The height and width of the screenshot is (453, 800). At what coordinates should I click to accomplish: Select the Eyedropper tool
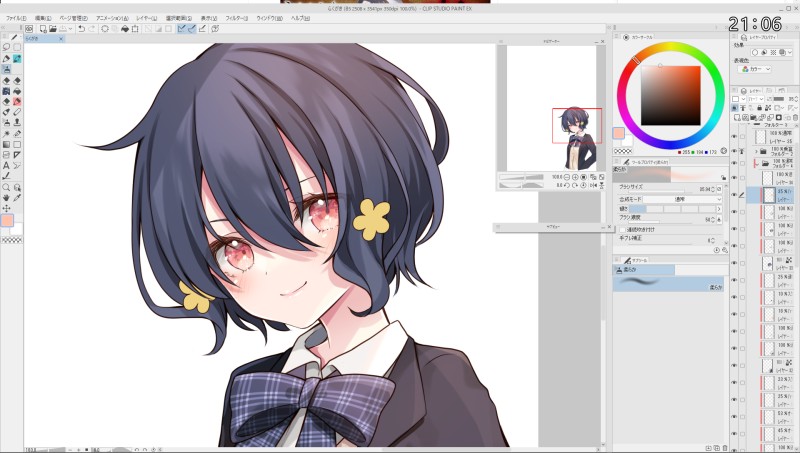click(17, 197)
